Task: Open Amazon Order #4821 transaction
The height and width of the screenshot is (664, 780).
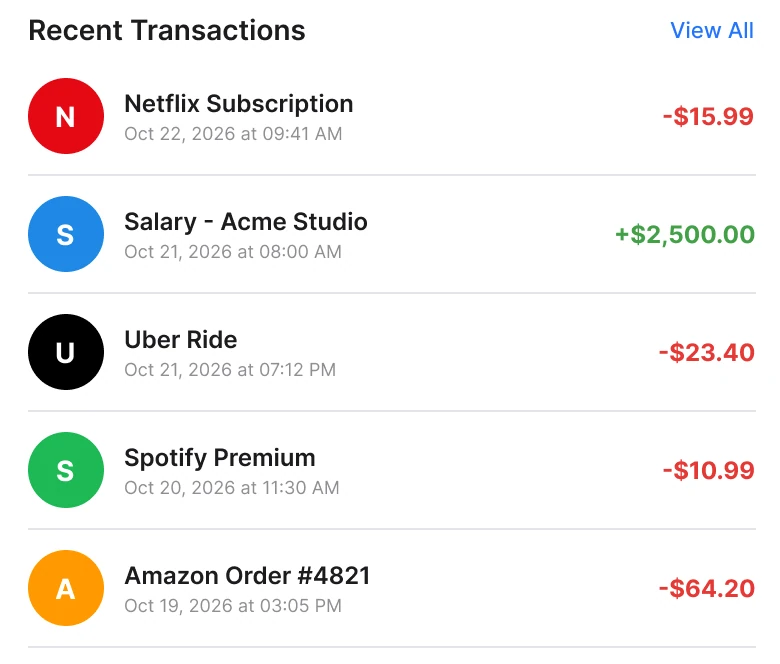Action: tap(391, 588)
